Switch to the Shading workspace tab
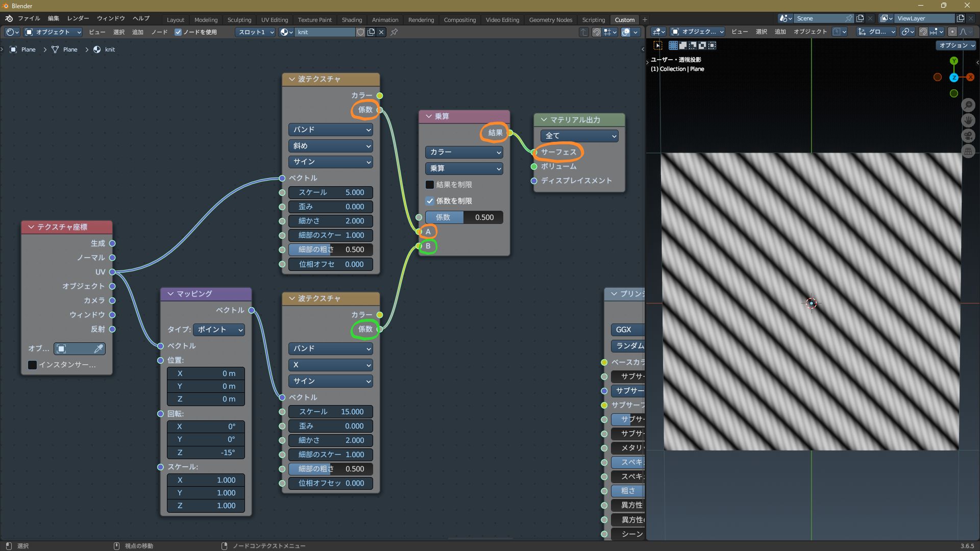The width and height of the screenshot is (980, 551). coord(351,20)
